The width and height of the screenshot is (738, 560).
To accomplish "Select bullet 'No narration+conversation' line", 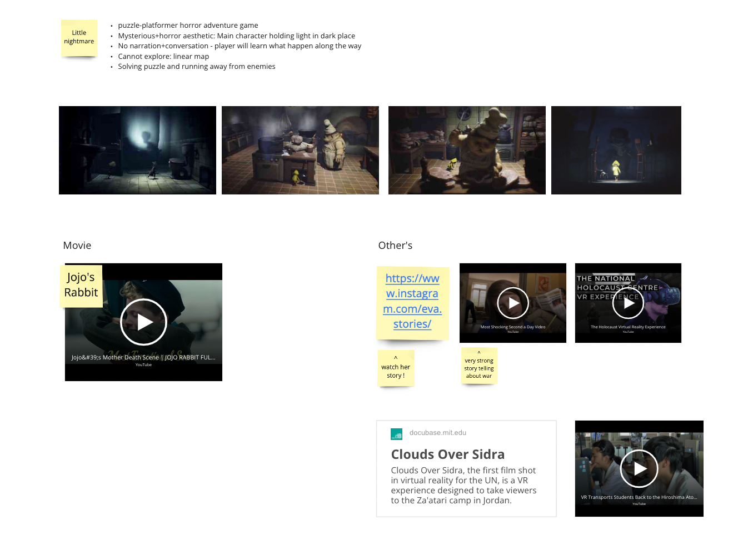I will pyautogui.click(x=240, y=46).
